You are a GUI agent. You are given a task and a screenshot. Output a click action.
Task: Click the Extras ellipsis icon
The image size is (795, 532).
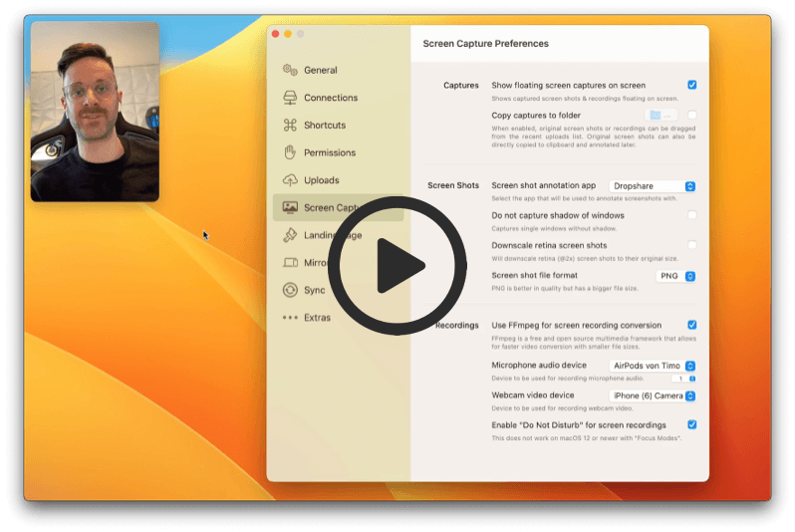(290, 318)
